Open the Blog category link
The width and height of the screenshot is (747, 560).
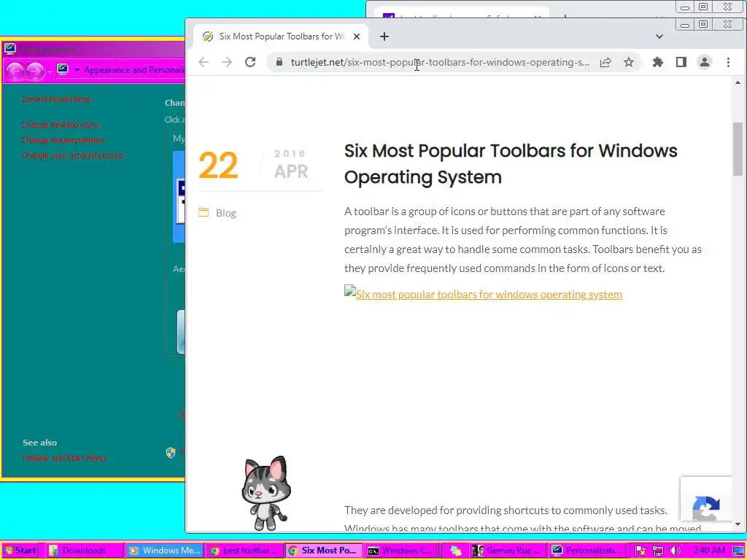click(226, 213)
